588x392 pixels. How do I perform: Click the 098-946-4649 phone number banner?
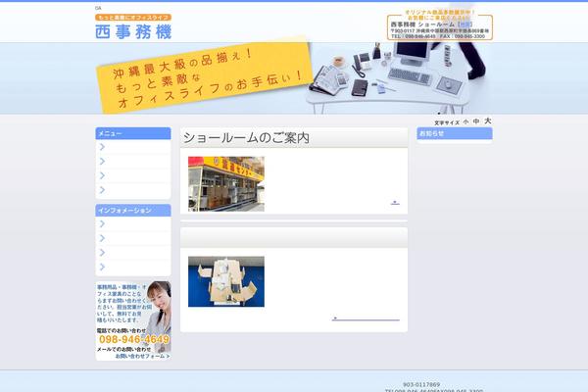(x=134, y=339)
